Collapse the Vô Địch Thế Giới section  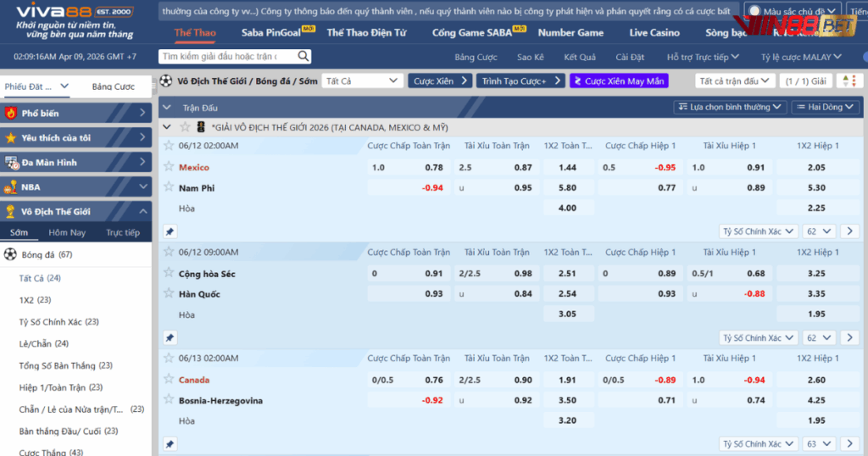pyautogui.click(x=142, y=212)
